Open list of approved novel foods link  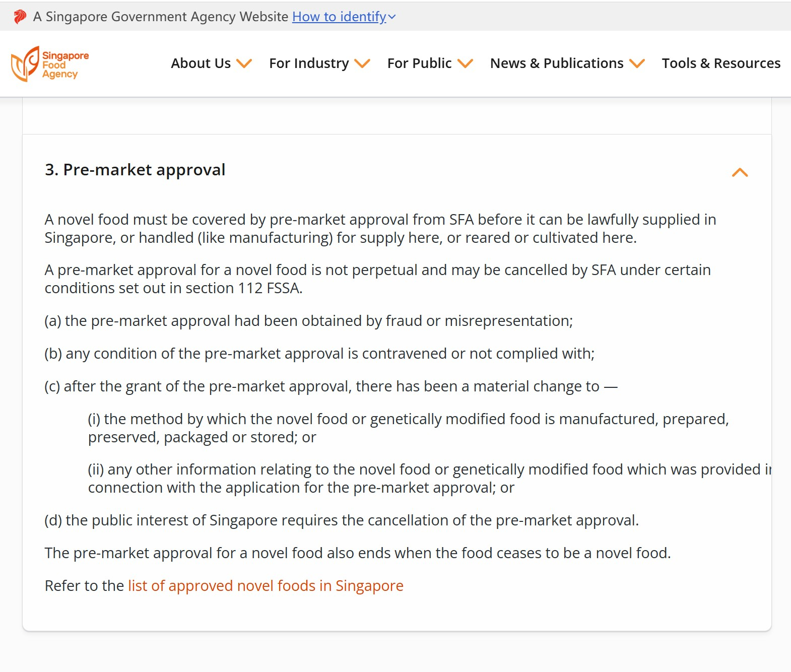point(266,586)
